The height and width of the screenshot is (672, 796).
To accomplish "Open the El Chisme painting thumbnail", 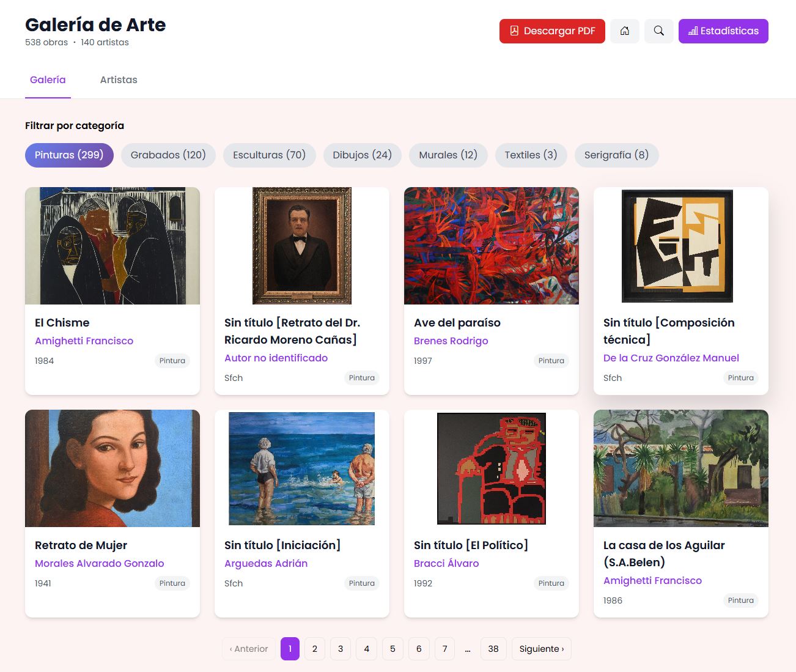I will pos(112,246).
